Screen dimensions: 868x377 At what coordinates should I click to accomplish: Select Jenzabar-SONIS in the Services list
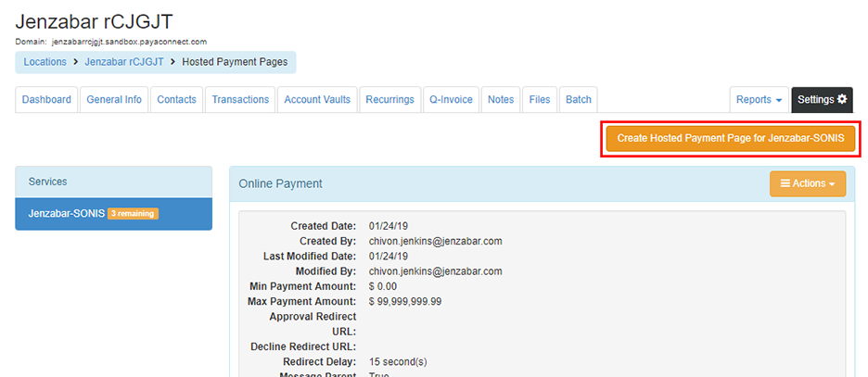[113, 214]
